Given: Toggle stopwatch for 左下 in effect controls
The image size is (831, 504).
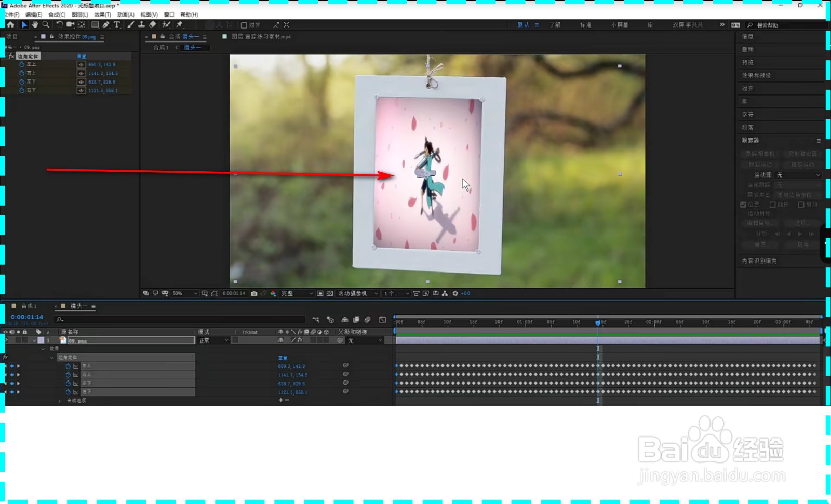Looking at the screenshot, I should click(22, 81).
